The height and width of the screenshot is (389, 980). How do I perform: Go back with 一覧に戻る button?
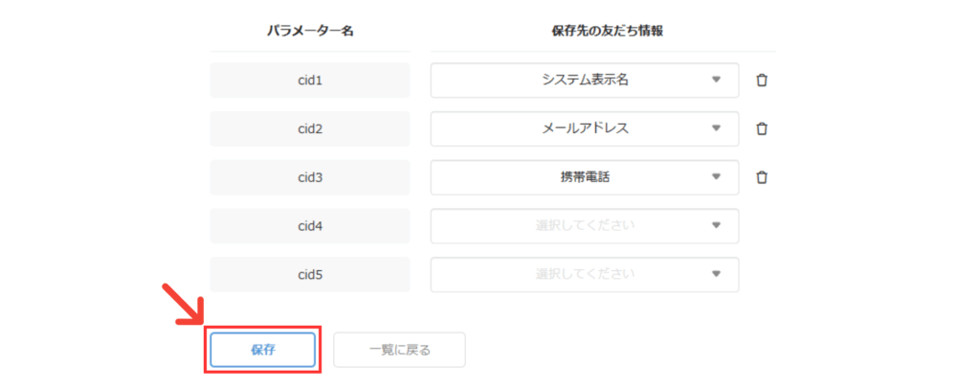point(399,350)
